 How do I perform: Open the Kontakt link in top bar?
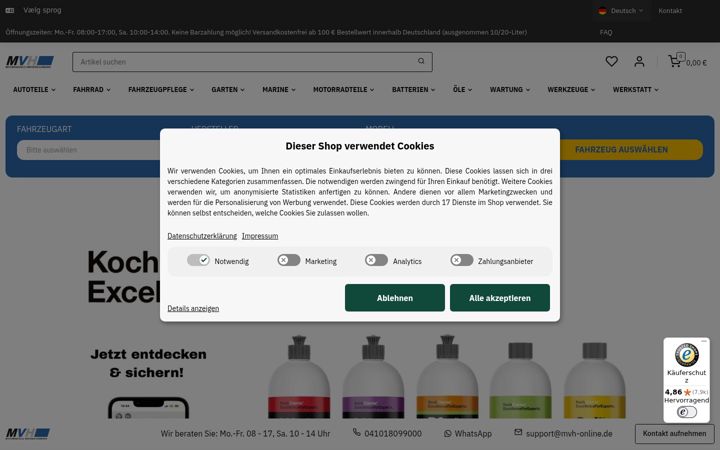(x=670, y=11)
